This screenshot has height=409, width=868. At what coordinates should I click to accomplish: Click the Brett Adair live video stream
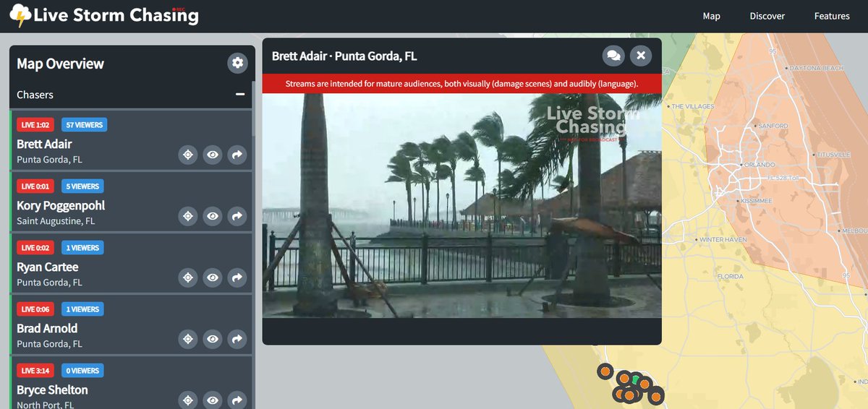click(x=461, y=205)
